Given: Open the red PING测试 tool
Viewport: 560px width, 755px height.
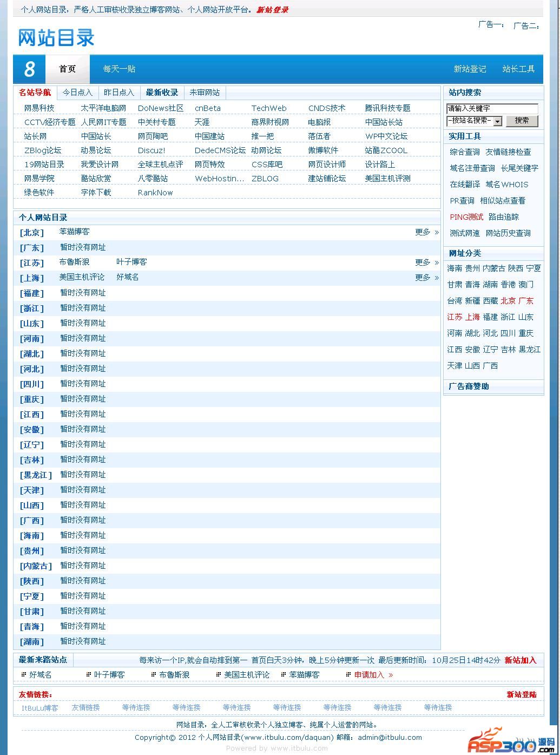Looking at the screenshot, I should pyautogui.click(x=466, y=217).
